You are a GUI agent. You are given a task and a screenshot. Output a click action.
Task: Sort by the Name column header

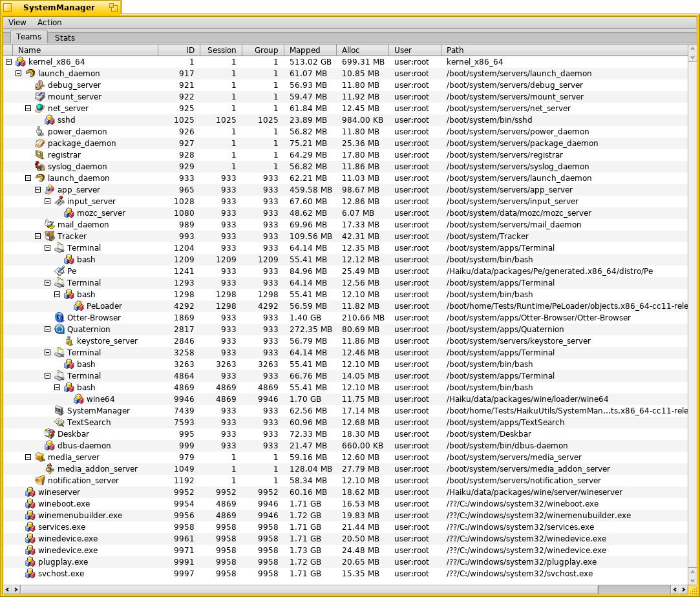[85, 50]
